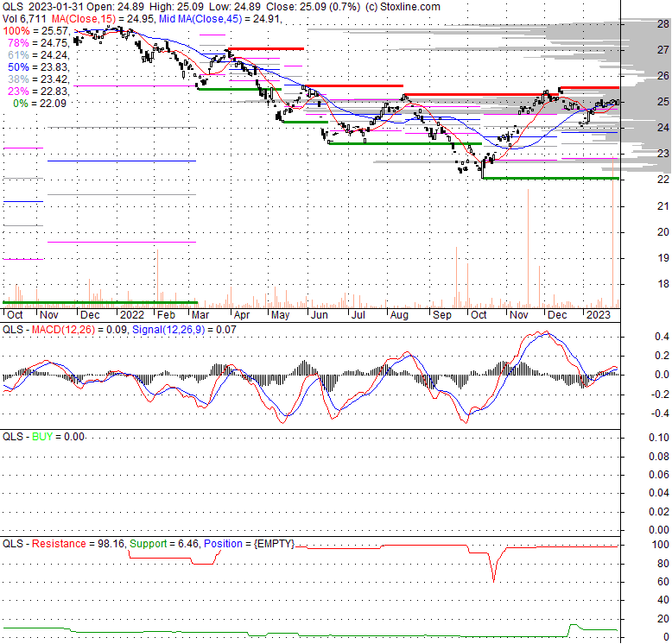Select the 2022 marker on time axis
This screenshot has height=644, width=672.
131,316
